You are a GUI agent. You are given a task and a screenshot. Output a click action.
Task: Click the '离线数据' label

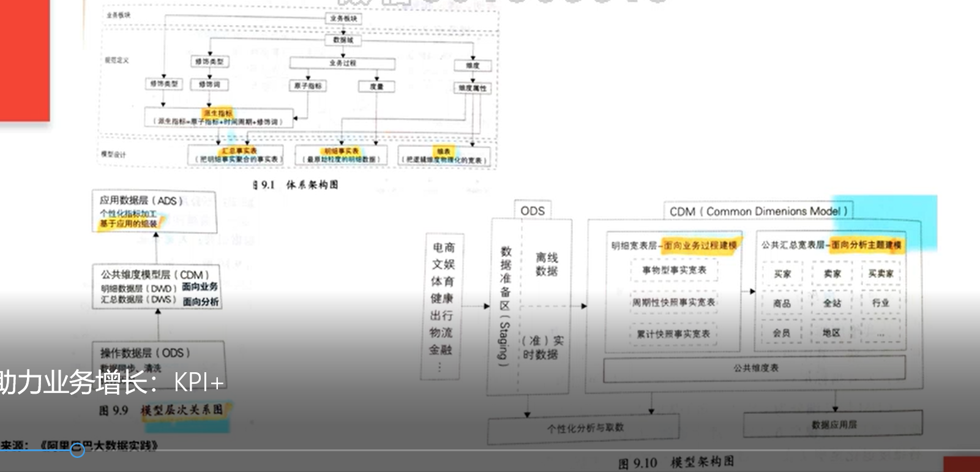547,264
